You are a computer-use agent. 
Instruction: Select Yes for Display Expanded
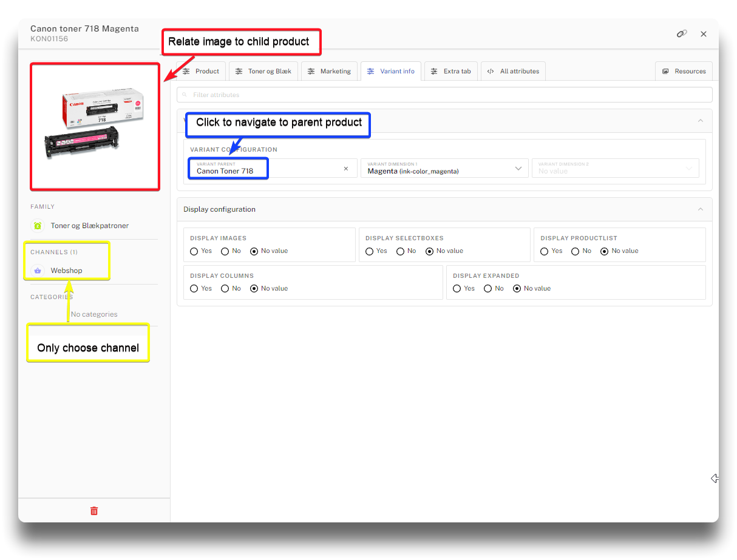[457, 289]
